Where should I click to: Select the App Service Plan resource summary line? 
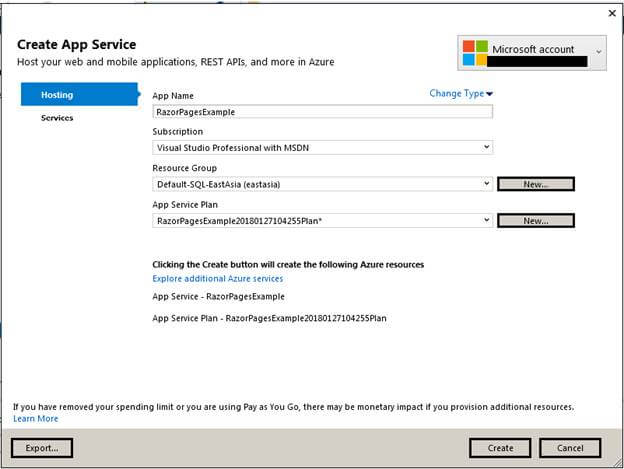[269, 318]
